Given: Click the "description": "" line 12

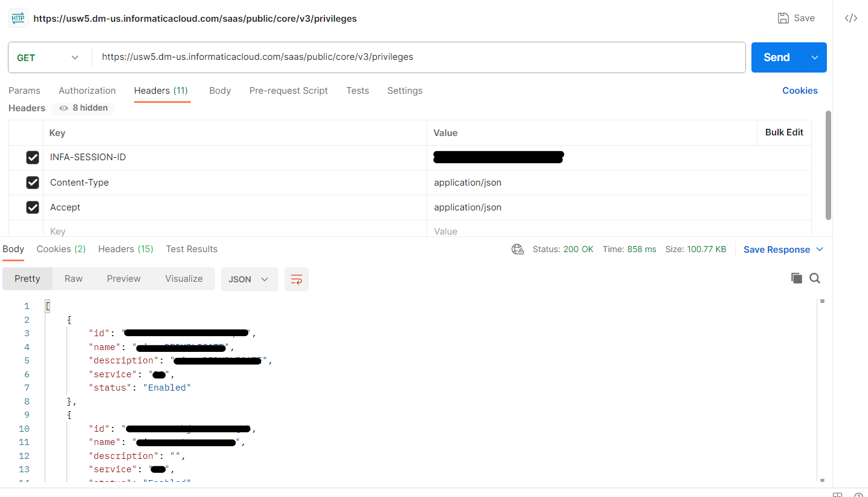Looking at the screenshot, I should pos(137,456).
